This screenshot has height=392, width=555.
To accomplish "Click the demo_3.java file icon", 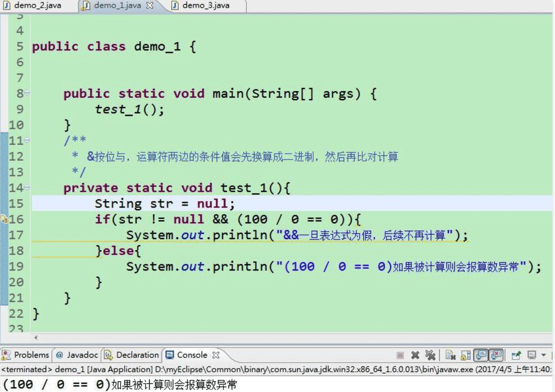I will [x=175, y=5].
